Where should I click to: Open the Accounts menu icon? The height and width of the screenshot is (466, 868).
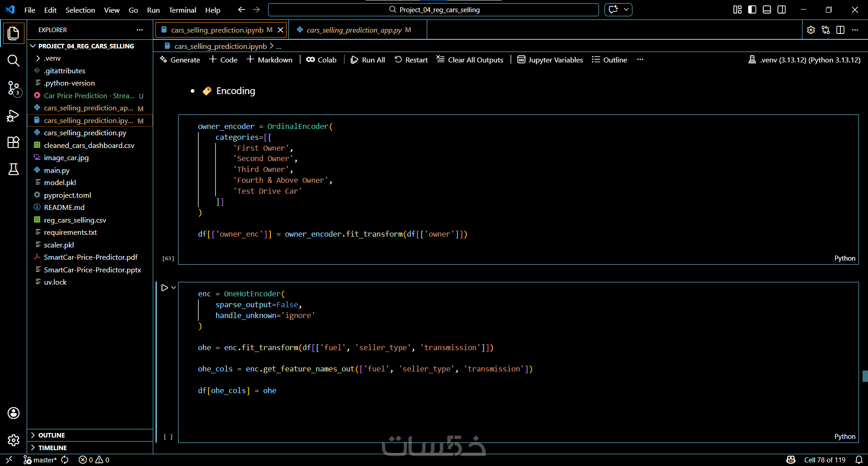pos(14,413)
